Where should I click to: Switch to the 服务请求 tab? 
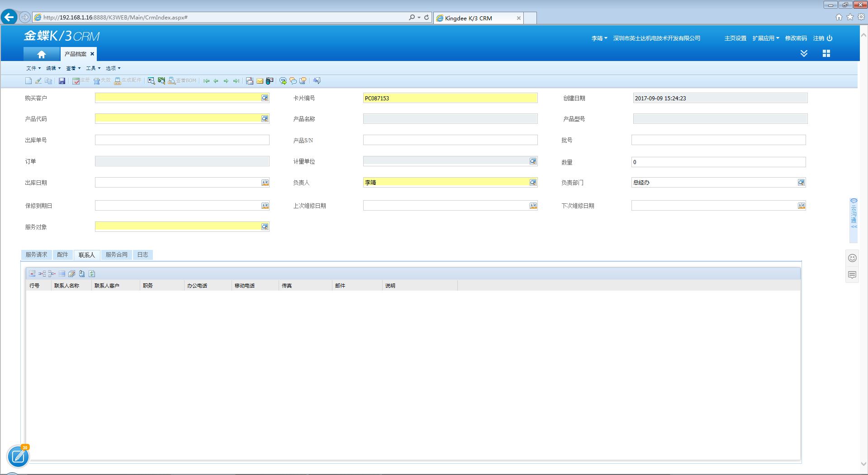click(x=36, y=255)
